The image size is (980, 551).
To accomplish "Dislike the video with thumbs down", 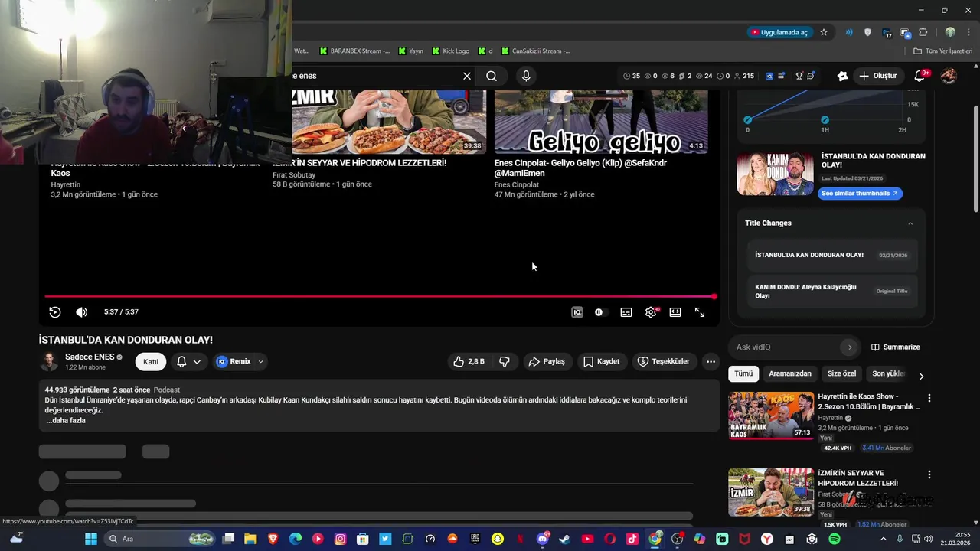I will tap(505, 361).
